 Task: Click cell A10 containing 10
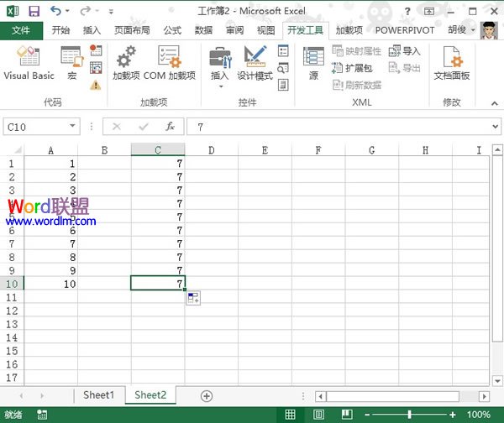tap(50, 284)
